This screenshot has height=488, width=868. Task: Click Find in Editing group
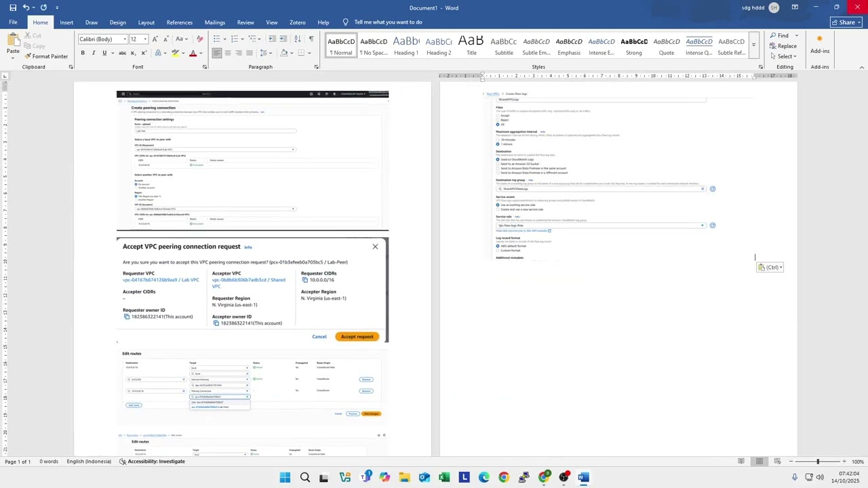[778, 35]
